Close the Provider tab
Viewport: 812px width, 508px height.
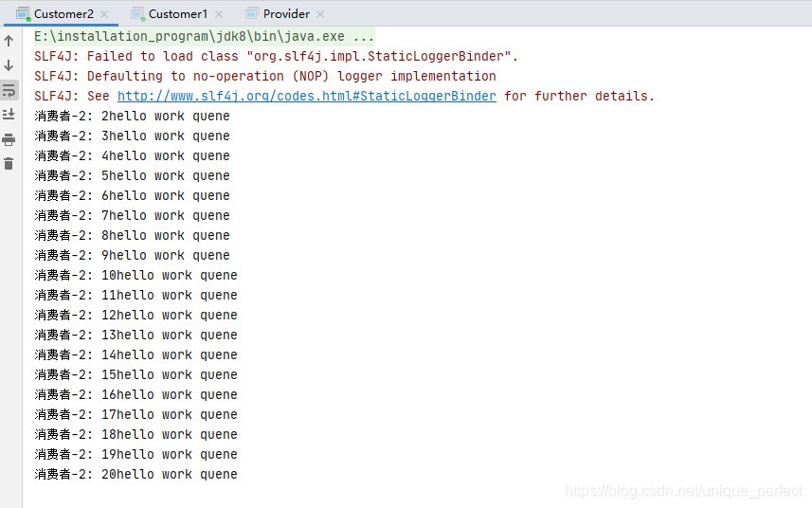point(320,14)
